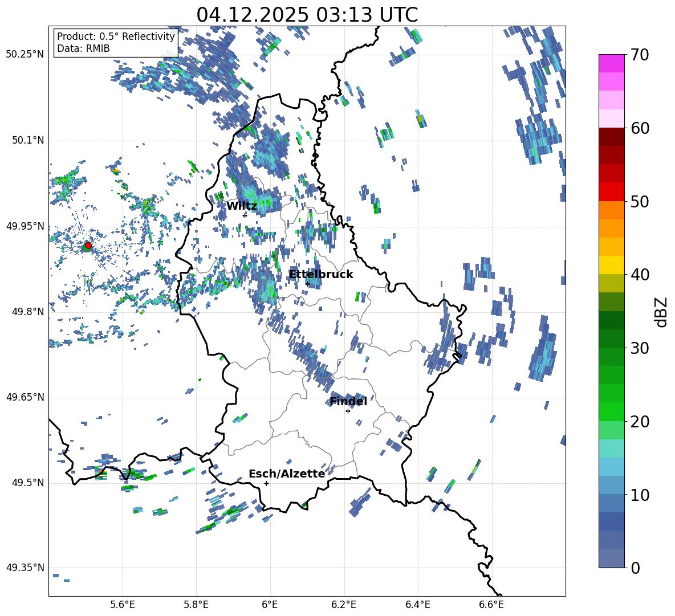Viewport: 675px width, 616px height.
Task: Select the Findel city label
Action: pos(348,401)
